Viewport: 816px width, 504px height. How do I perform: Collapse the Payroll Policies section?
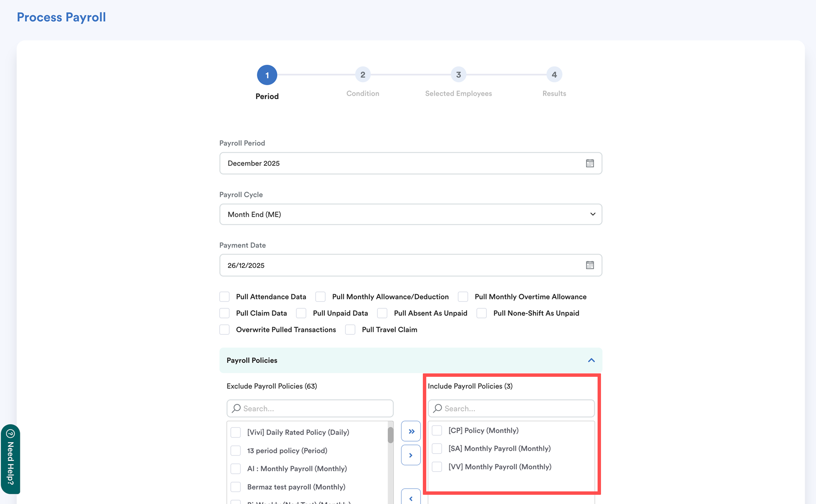tap(591, 360)
